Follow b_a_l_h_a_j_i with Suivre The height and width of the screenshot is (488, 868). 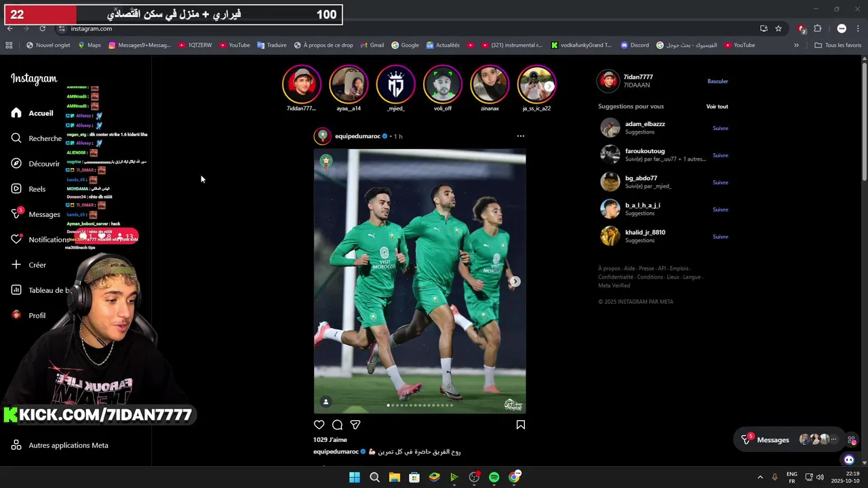pyautogui.click(x=720, y=209)
